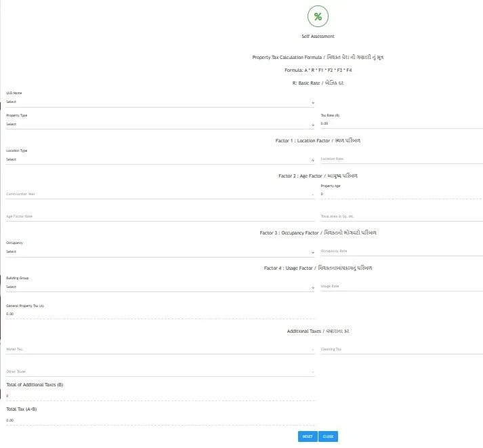
Task: Click the Total Area in Sq. Mt. field
Action: coord(400,216)
